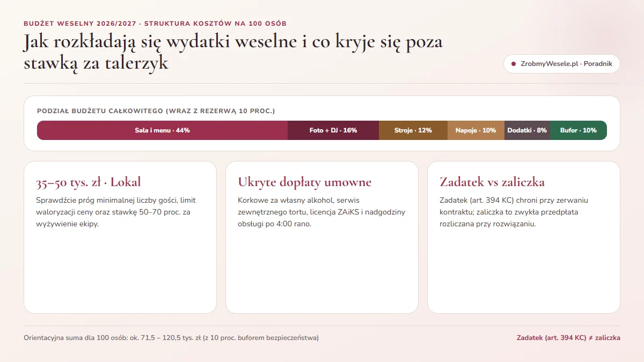Select the 'Napoje · 10%' bar segment

coord(476,130)
